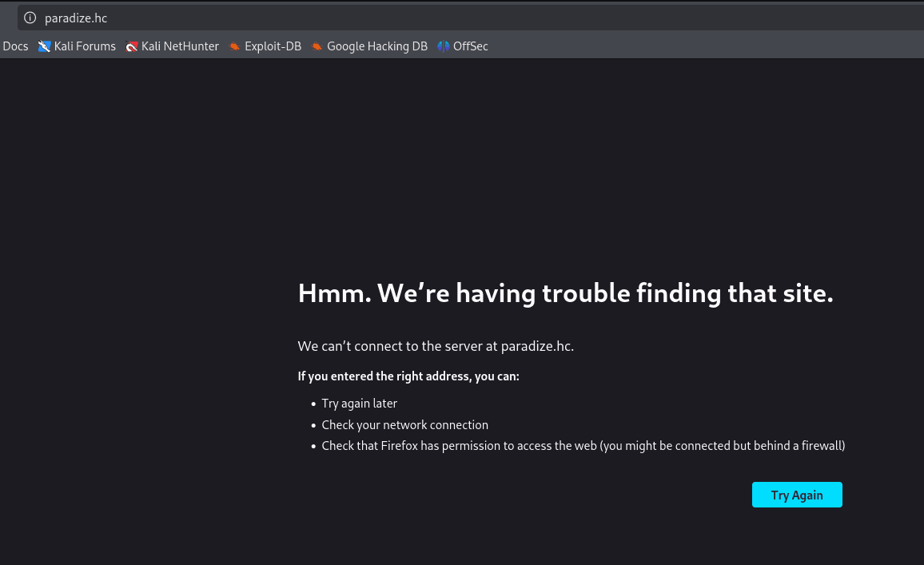924x565 pixels.
Task: Click the Google Hacking DB bookmark favicon
Action: pos(317,46)
